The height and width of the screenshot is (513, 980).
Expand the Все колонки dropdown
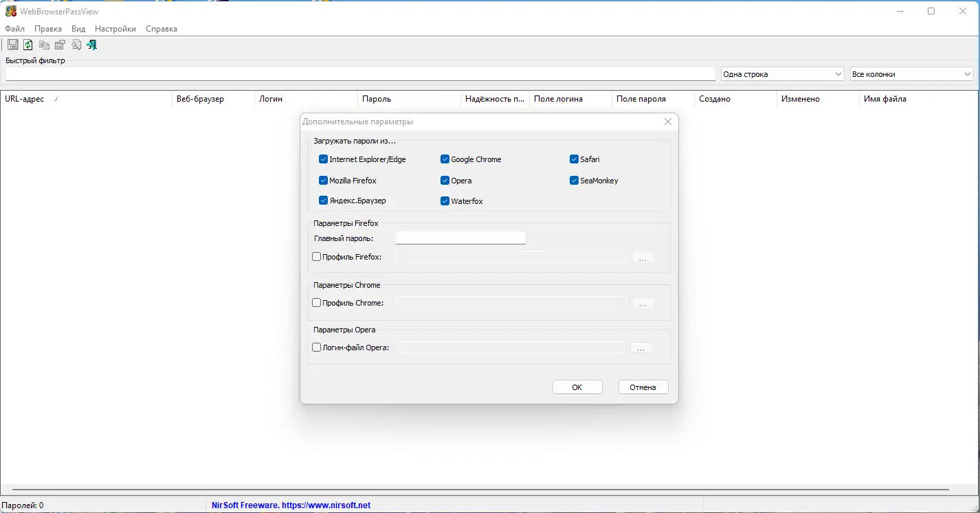point(911,74)
